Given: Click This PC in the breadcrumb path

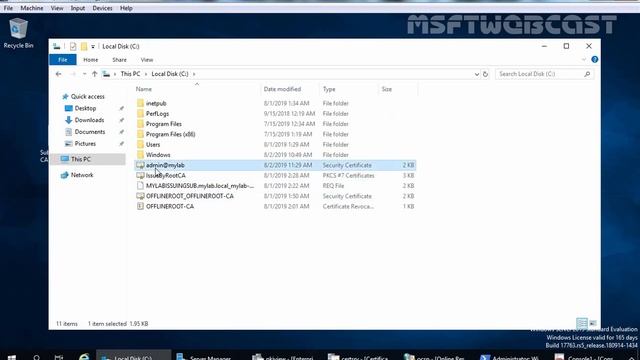Looking at the screenshot, I should [x=130, y=74].
